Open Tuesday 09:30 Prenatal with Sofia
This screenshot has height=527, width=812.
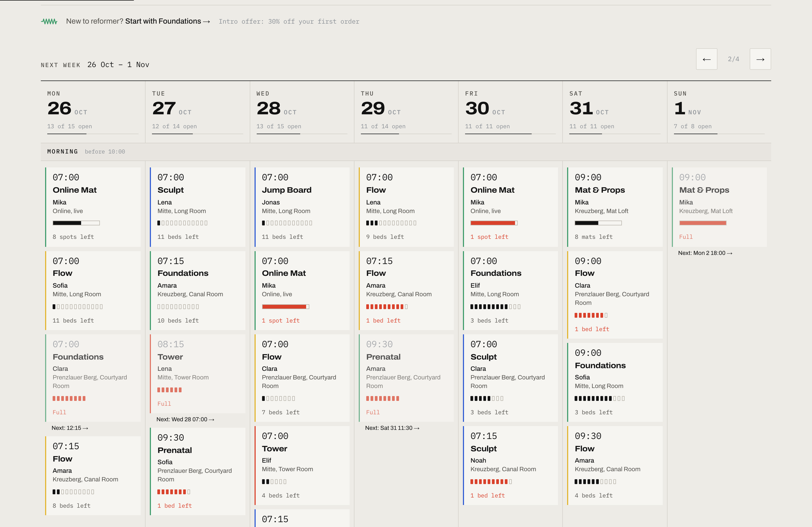(198, 471)
